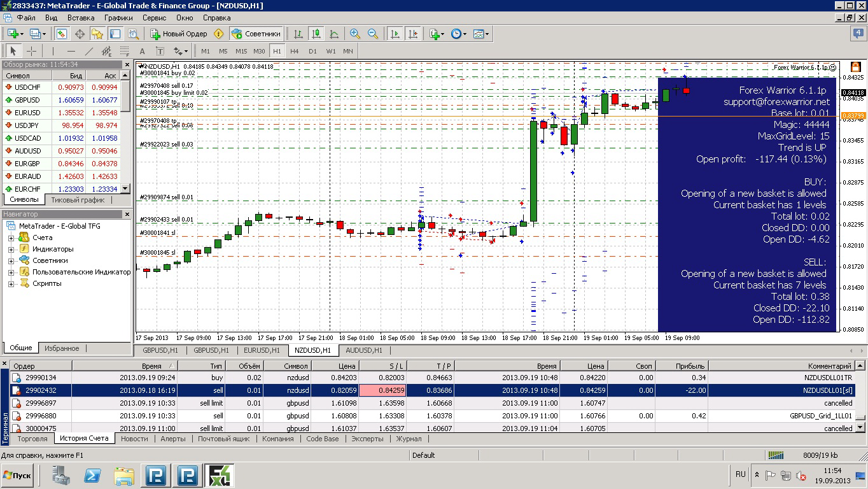Pick the trendline drawing tool
Screen dimensions: 868x489
pyautogui.click(x=88, y=51)
